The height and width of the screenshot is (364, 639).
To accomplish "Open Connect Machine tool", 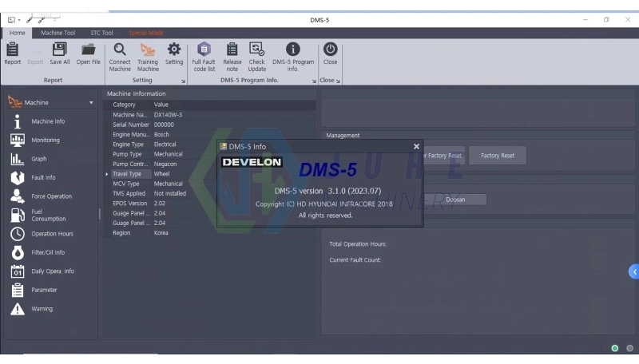I will (x=120, y=57).
